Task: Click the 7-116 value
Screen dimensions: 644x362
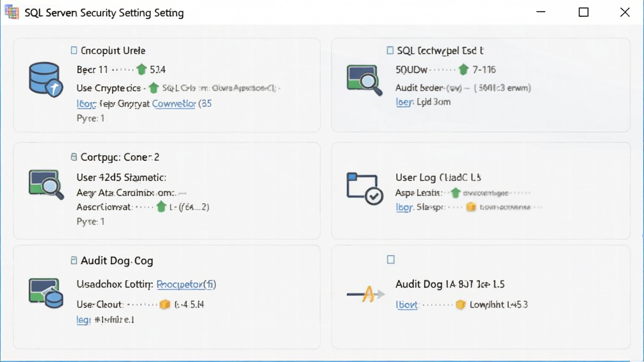Action: [484, 70]
